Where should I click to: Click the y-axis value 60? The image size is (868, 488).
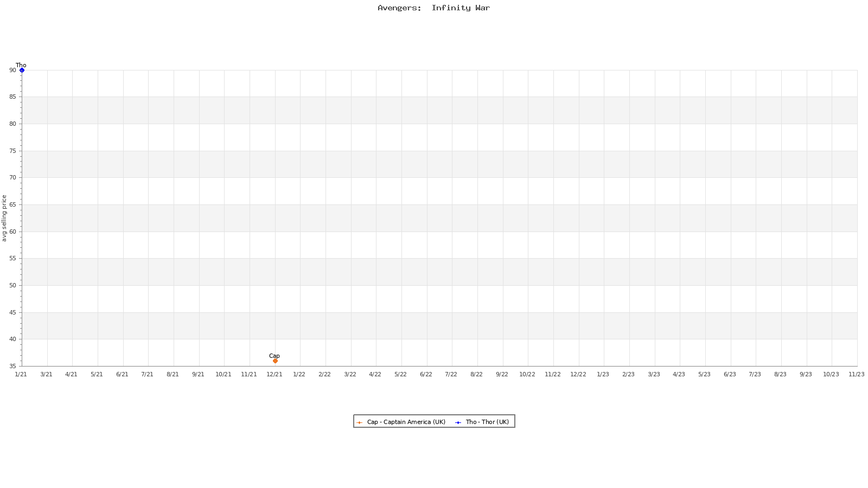point(12,232)
